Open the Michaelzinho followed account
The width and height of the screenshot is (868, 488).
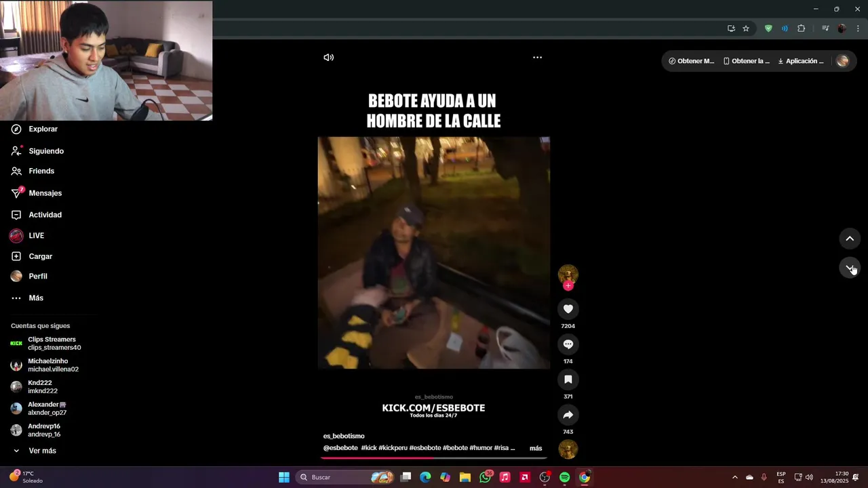45,365
